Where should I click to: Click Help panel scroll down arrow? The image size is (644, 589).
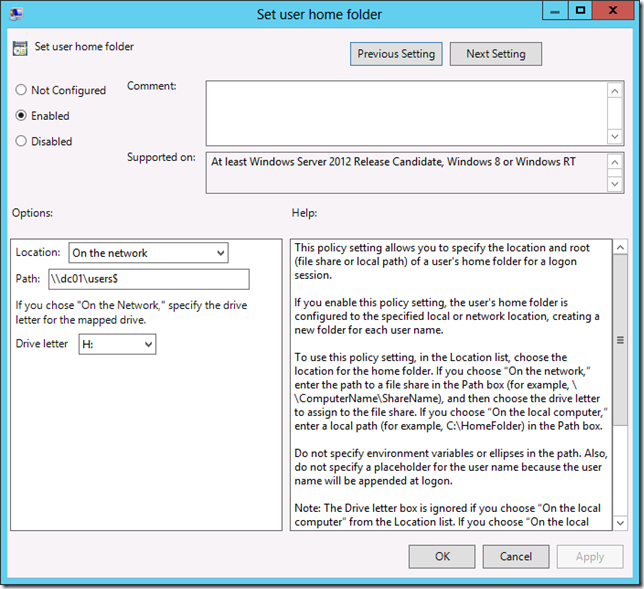[619, 522]
